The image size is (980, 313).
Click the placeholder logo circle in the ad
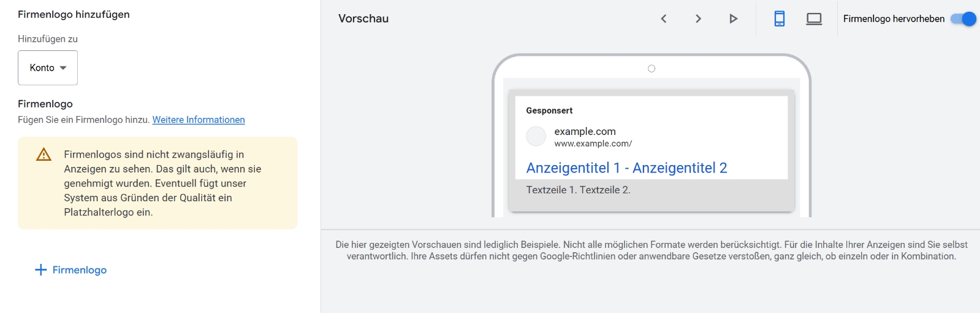point(536,136)
